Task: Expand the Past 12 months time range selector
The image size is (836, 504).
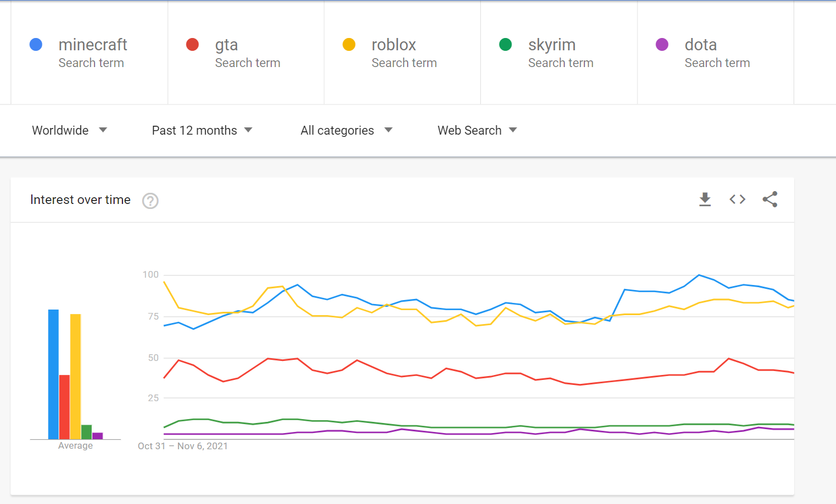Action: point(202,130)
